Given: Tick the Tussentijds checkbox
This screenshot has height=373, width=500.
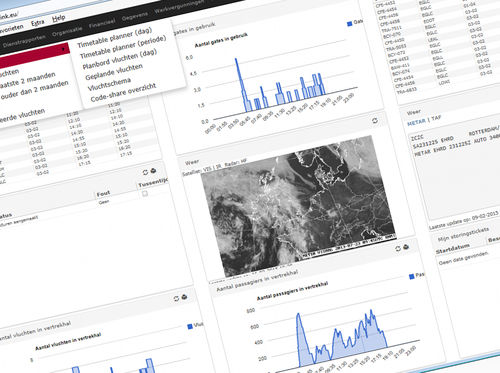Looking at the screenshot, I should coord(145,194).
